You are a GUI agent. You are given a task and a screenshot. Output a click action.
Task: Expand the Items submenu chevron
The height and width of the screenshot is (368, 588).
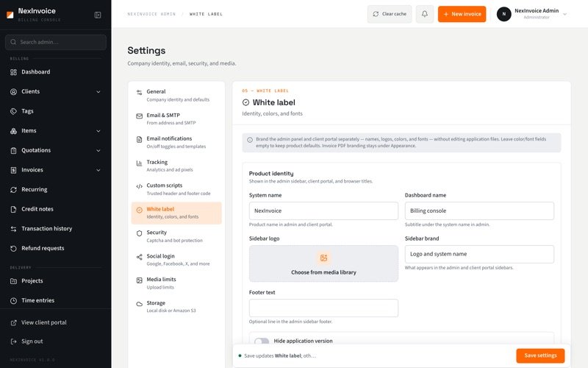(x=98, y=131)
